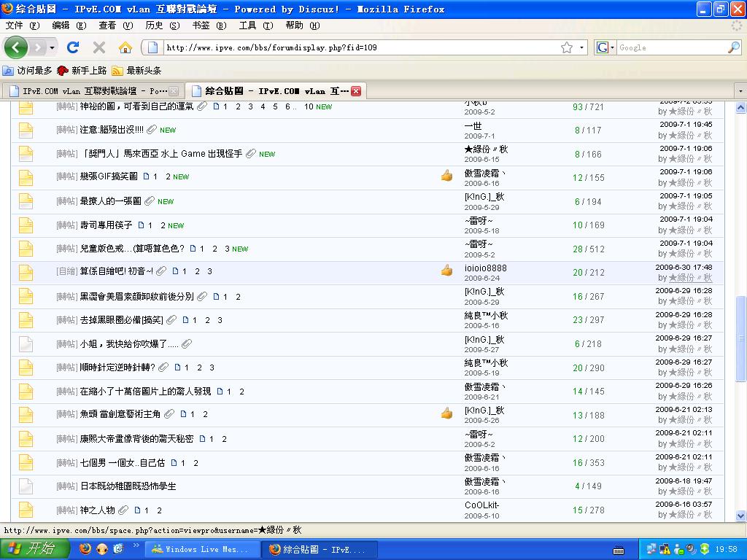Close the active 綜合貼圖 tab
Image resolution: width=747 pixels, height=560 pixels.
356,91
